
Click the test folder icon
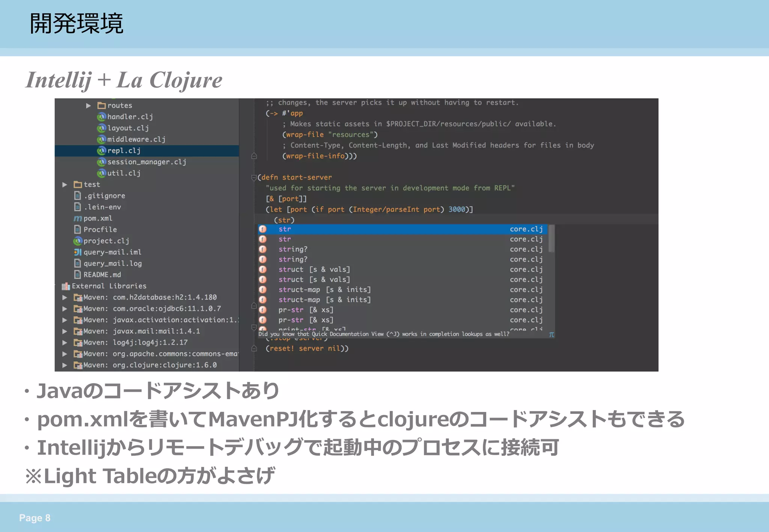tap(78, 184)
